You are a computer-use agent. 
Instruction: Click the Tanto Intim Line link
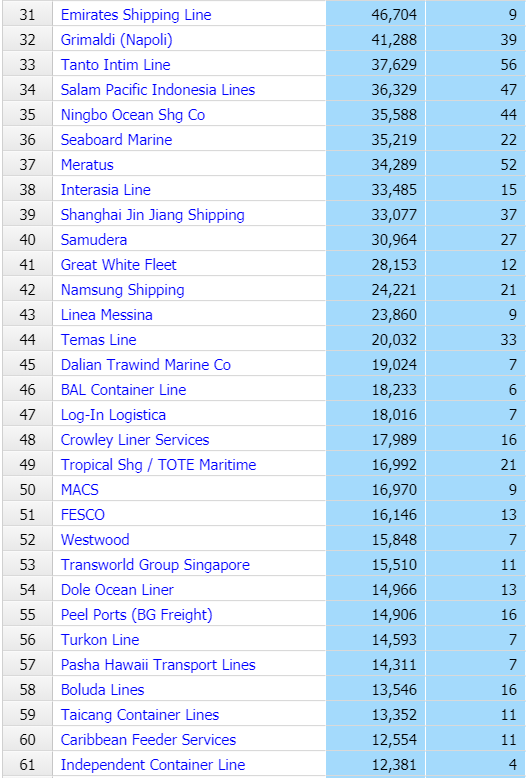point(116,65)
